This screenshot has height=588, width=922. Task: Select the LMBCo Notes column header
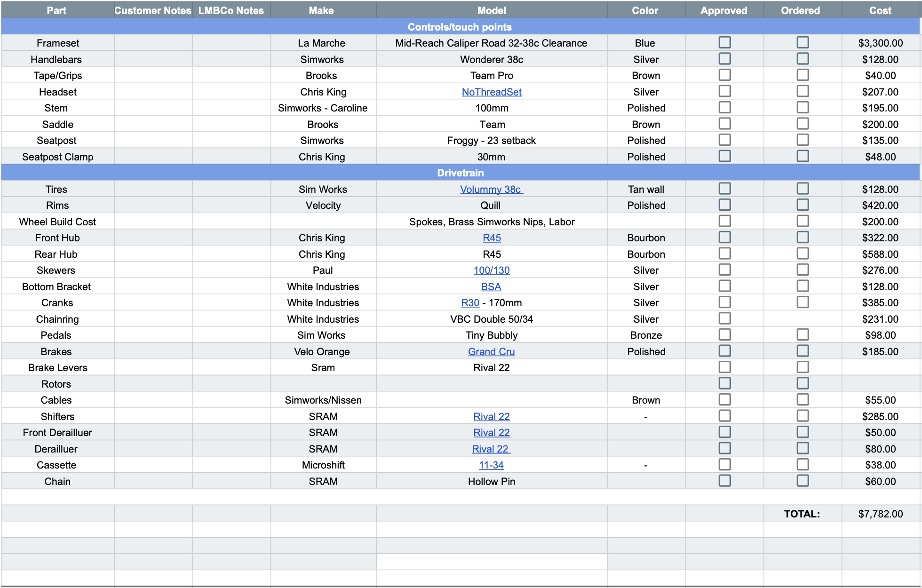[231, 10]
